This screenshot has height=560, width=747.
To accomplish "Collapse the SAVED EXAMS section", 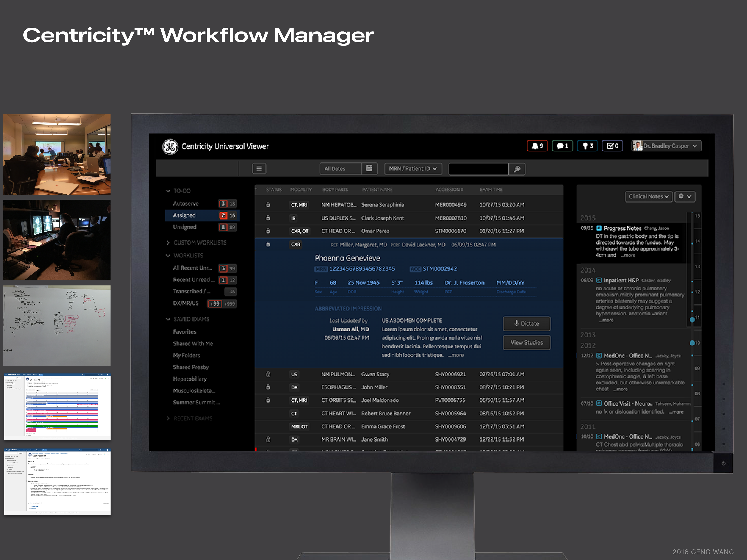I will [168, 319].
